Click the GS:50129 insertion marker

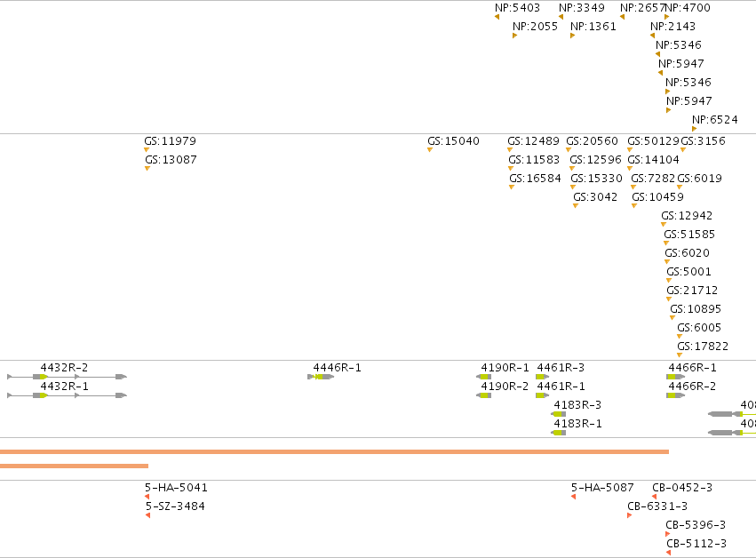coord(630,149)
